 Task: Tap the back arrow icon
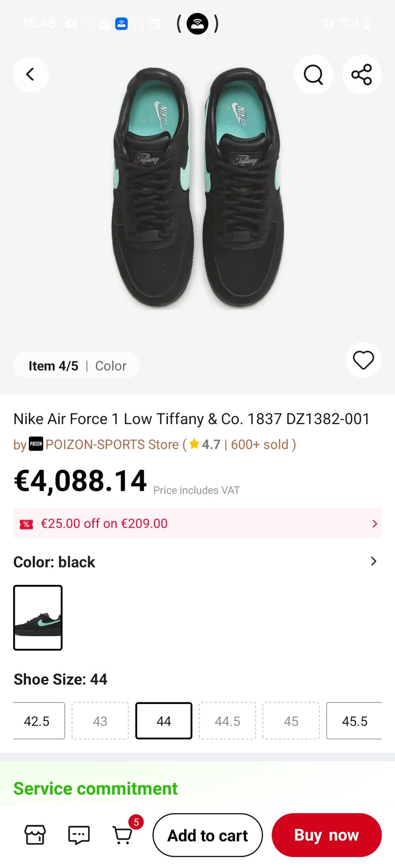[x=30, y=74]
